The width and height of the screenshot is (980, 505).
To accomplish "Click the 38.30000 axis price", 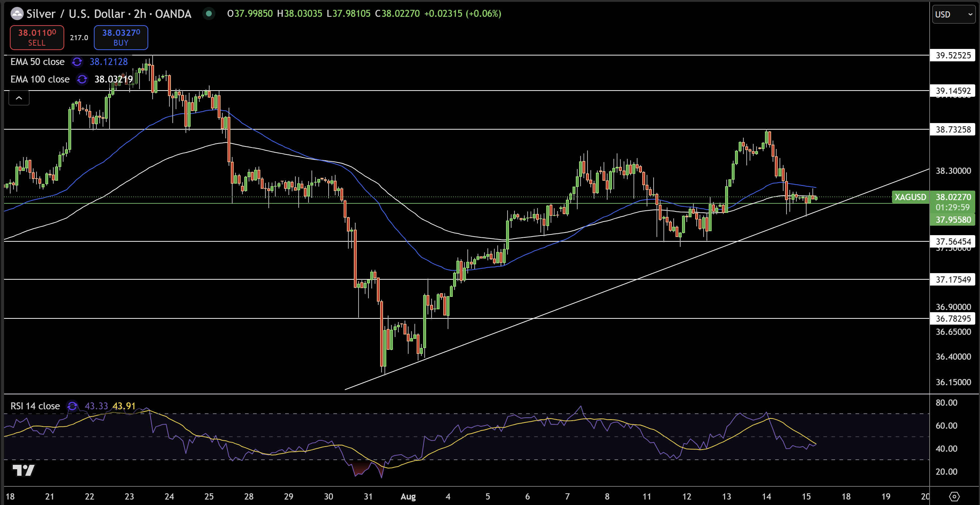I will coord(953,171).
